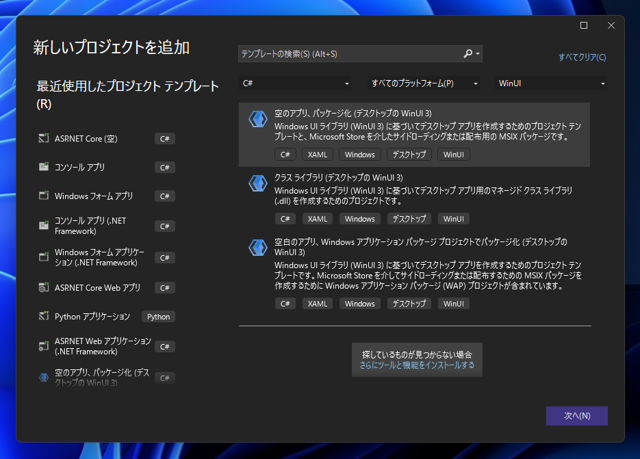The height and width of the screenshot is (459, 640).
Task: Click WinUI tag under 空のアプリ、パッケージ化 result
Action: coord(453,155)
